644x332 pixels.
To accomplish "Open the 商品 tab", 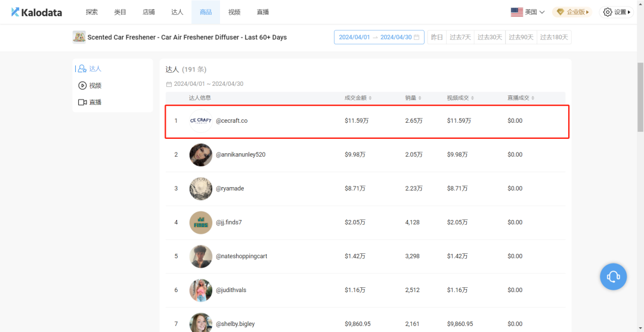I will point(206,13).
